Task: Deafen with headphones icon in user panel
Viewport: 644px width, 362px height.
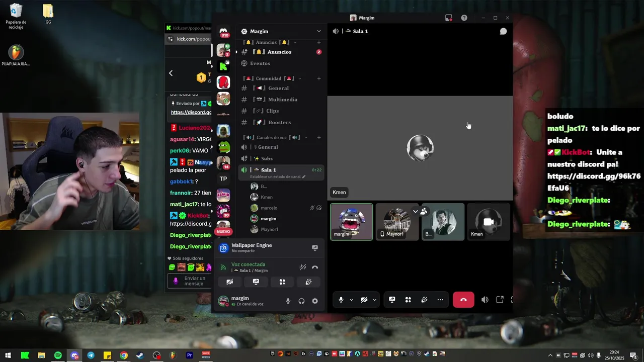Action: tap(301, 301)
